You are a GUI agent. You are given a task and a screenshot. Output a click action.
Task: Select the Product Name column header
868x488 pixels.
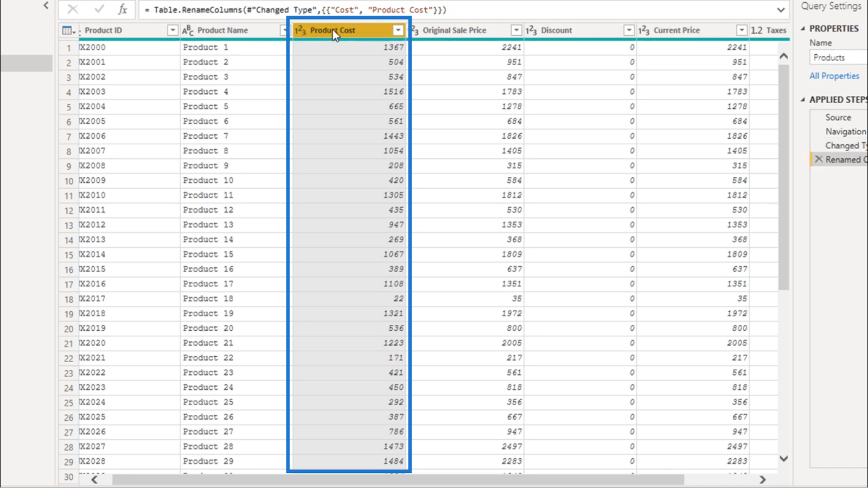click(x=222, y=30)
